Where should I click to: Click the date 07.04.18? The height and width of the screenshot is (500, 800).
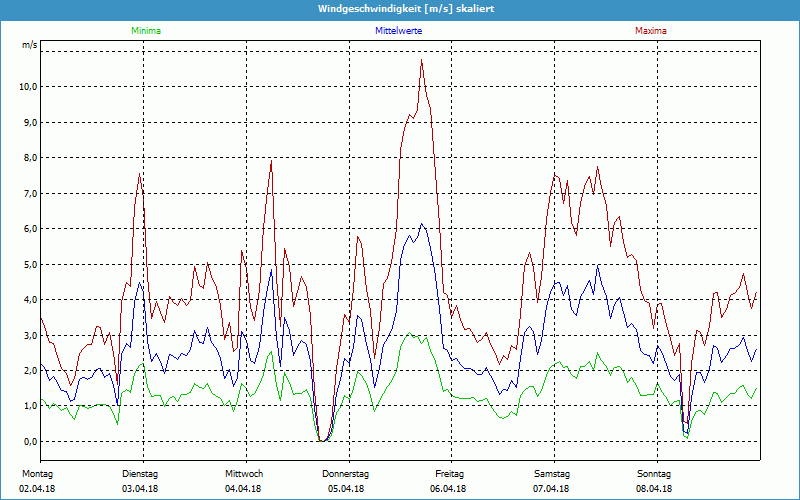pos(551,489)
